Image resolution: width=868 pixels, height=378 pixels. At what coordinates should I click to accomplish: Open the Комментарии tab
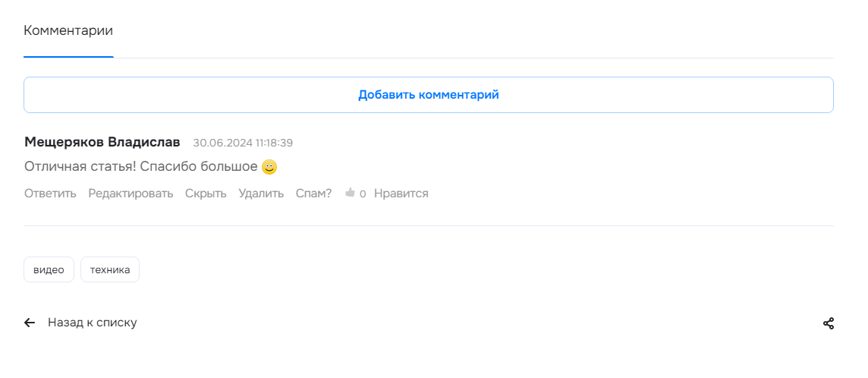coord(68,30)
